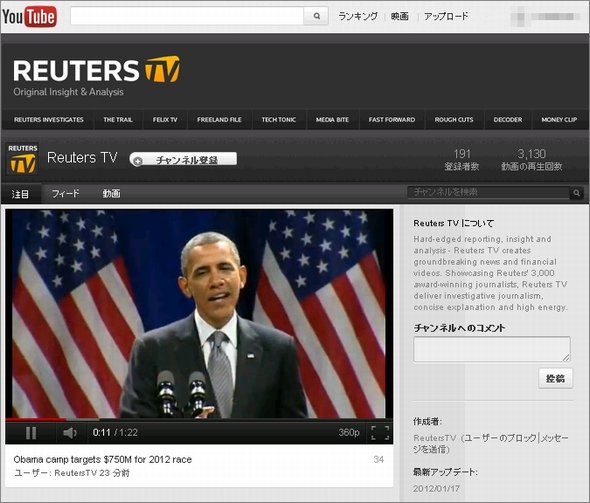
Task: Click the Reuters TV channel name text
Action: pyautogui.click(x=82, y=158)
